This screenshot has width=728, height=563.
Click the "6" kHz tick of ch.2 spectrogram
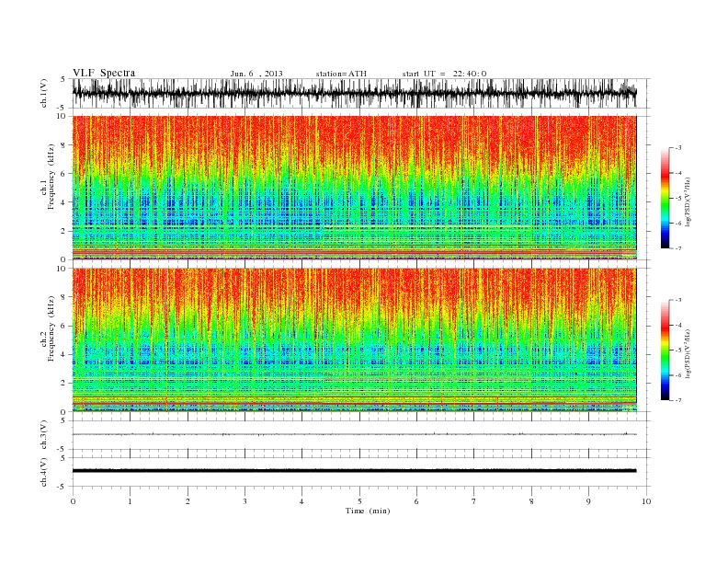coord(64,326)
